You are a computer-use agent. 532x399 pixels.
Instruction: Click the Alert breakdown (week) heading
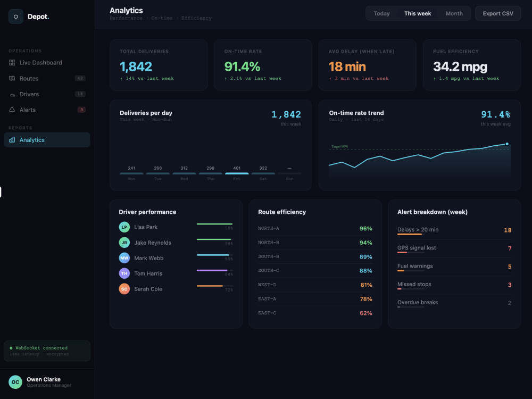pos(432,212)
